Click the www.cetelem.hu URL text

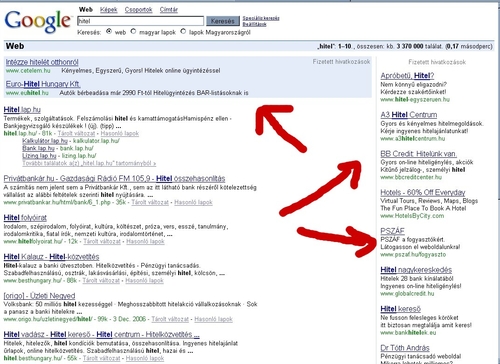tap(28, 71)
